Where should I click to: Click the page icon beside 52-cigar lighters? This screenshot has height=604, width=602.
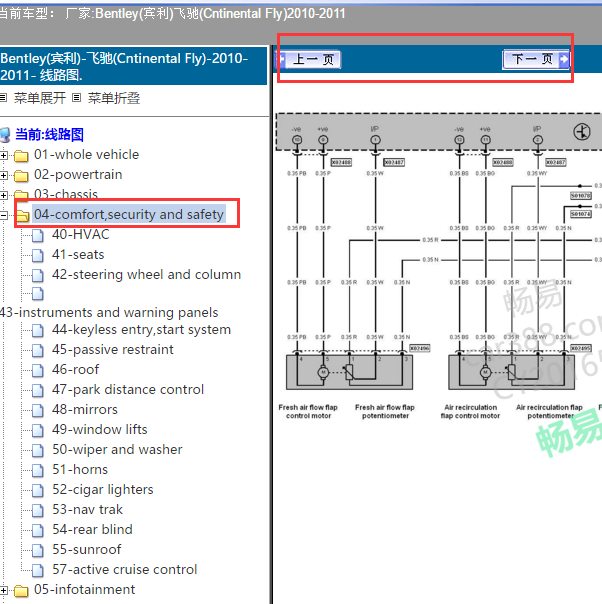click(x=37, y=490)
